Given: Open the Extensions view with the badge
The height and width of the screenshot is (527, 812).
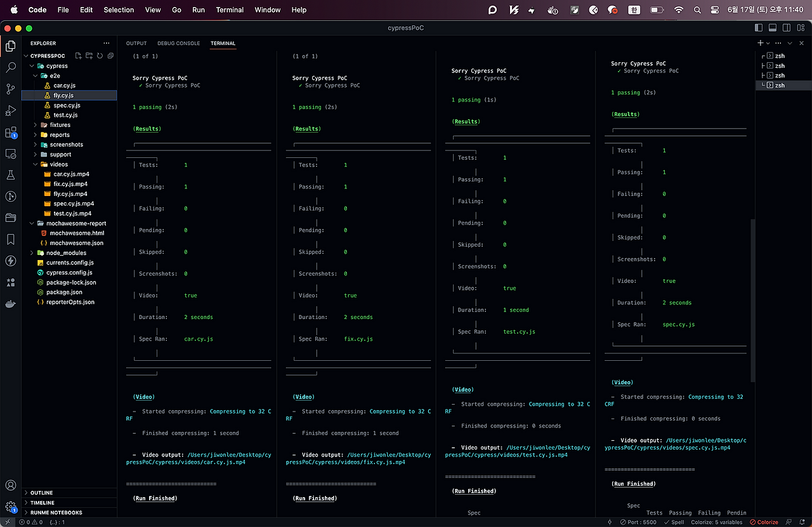Looking at the screenshot, I should [10, 132].
